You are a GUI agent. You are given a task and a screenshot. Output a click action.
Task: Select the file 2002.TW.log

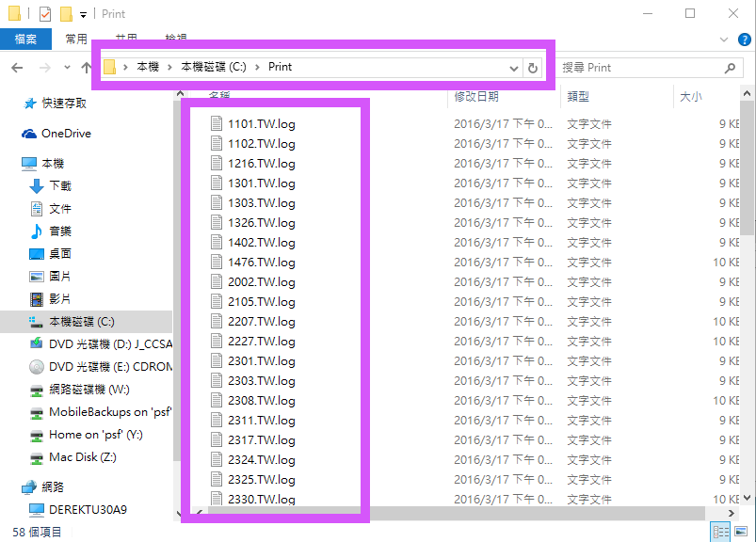coord(261,282)
